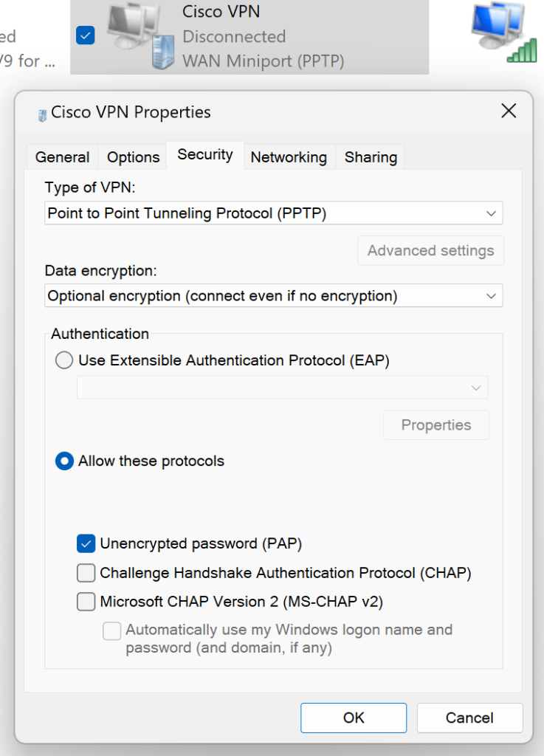
Task: Check Automatically use my Windows logon name
Action: coord(111,630)
